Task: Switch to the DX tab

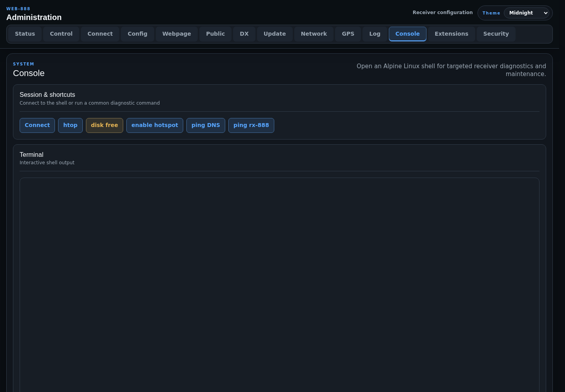Action: pyautogui.click(x=244, y=34)
